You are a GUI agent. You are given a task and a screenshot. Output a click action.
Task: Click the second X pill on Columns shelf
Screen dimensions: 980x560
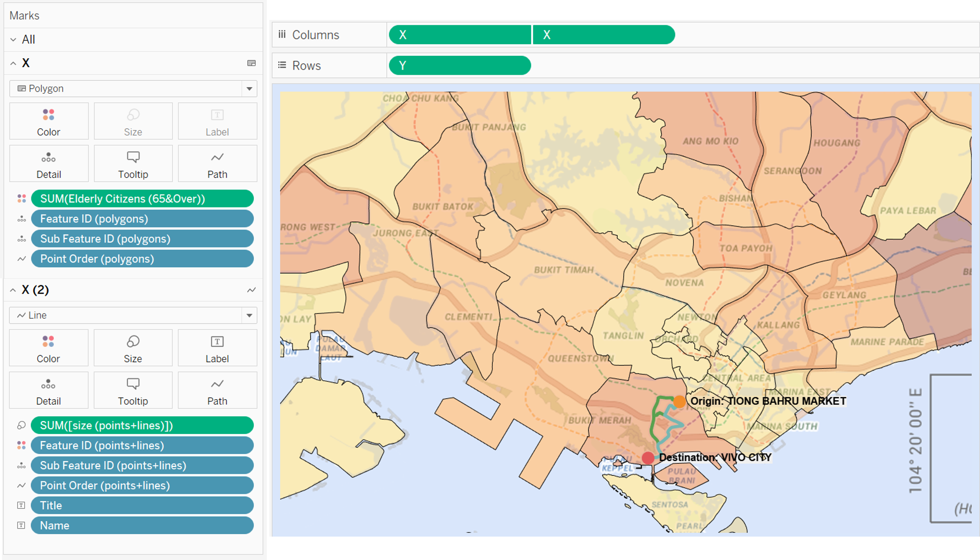coord(603,35)
